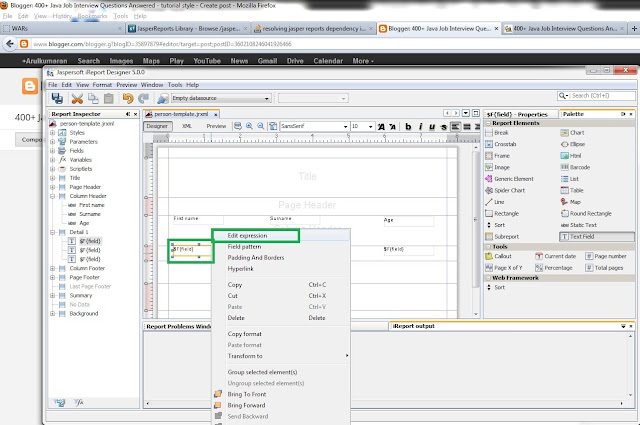Select the Text Field palette element
The height and width of the screenshot is (425, 640).
tap(597, 236)
